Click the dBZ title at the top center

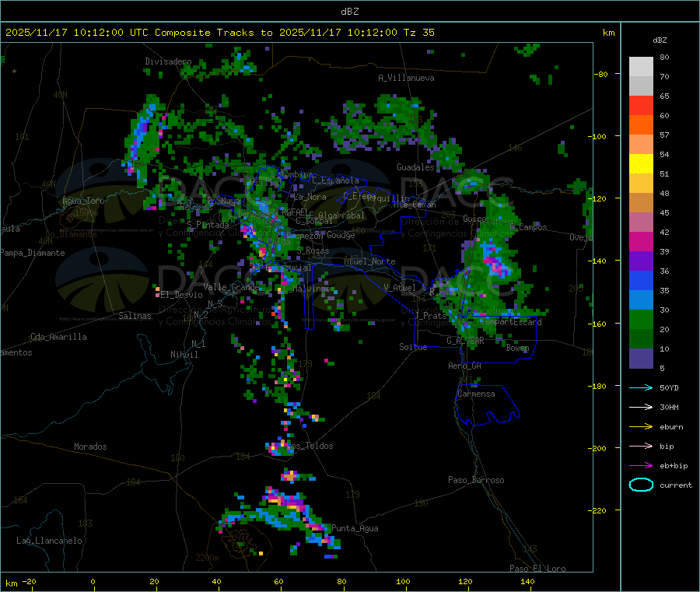pyautogui.click(x=349, y=12)
